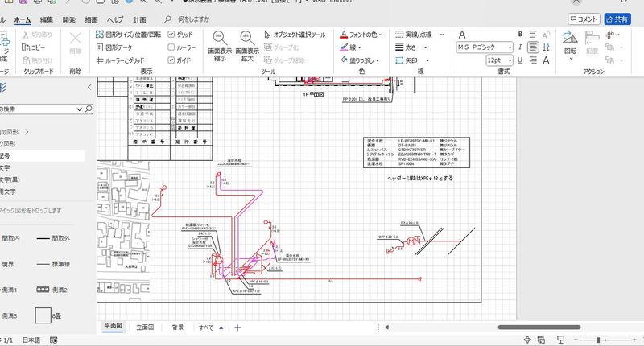This screenshot has height=346, width=644.
Task: Open the 計画 ribbon tab
Action: pos(139,19)
